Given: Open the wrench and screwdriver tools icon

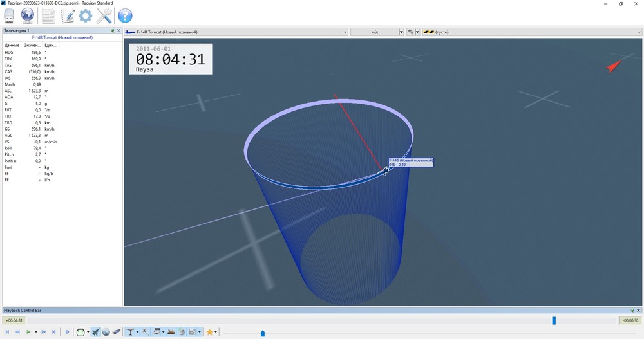Looking at the screenshot, I should click(104, 16).
